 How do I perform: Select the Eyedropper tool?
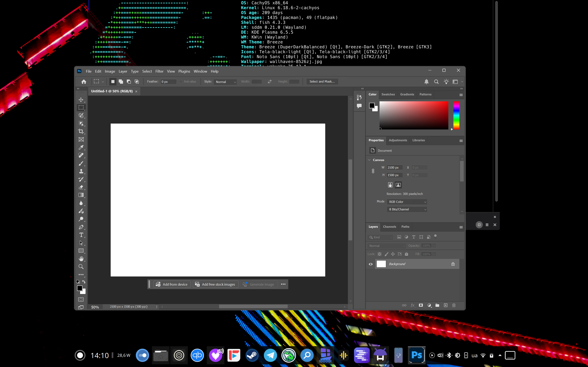click(81, 147)
